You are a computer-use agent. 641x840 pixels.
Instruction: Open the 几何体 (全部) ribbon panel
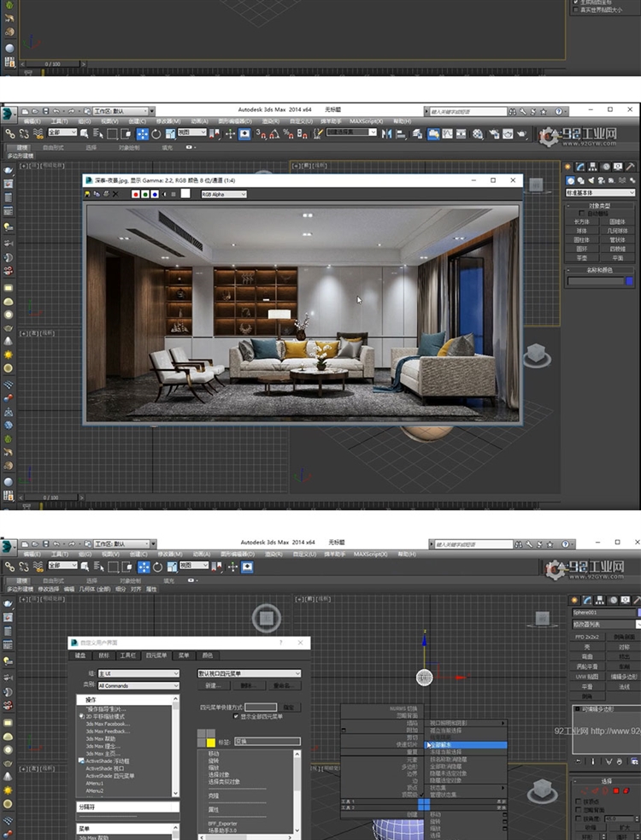pyautogui.click(x=95, y=589)
